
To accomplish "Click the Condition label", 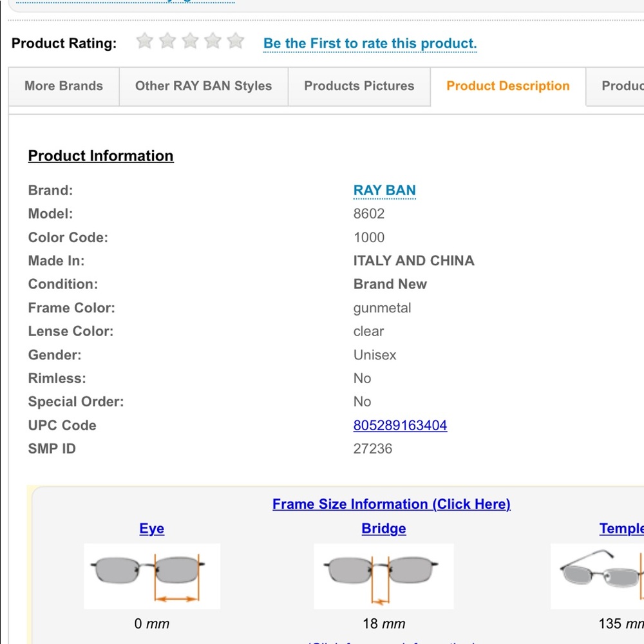I will 63,284.
